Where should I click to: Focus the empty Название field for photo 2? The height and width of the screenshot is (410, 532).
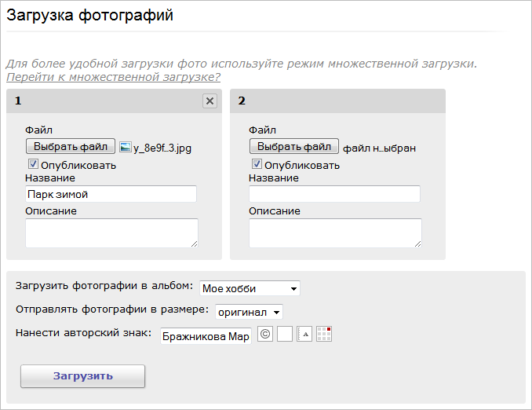click(x=334, y=194)
